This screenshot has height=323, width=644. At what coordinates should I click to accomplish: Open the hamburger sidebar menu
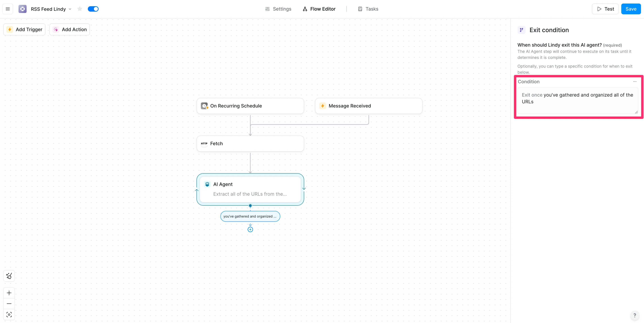8,9
